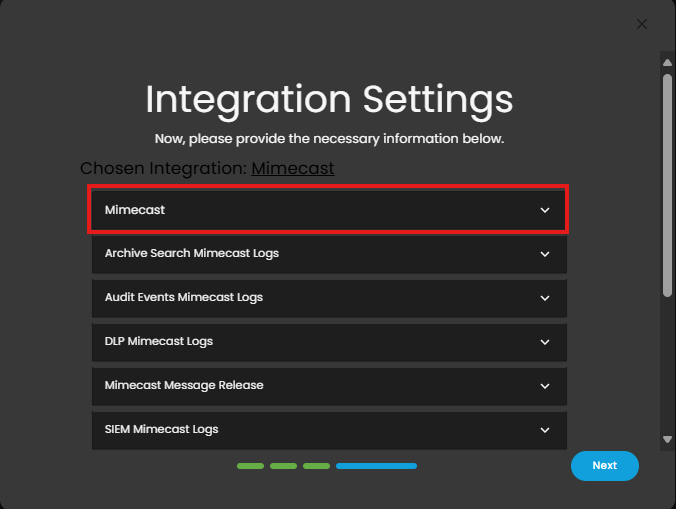Click the scrollbar down arrow
Screen dimensions: 676x509
click(667, 440)
